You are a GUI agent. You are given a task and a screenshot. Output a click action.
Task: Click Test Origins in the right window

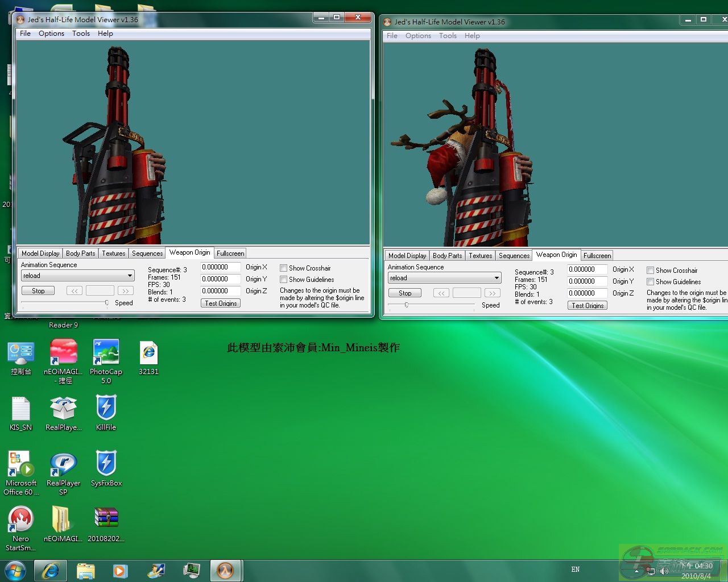pyautogui.click(x=587, y=306)
